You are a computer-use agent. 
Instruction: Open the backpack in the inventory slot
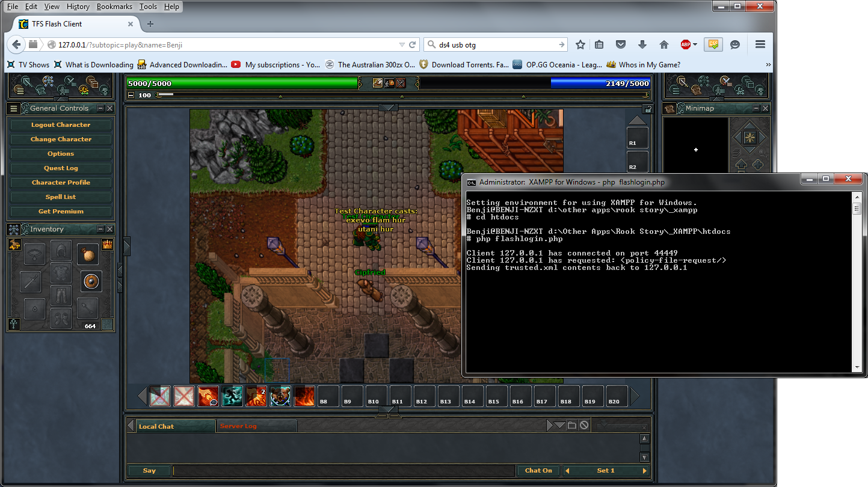88,254
